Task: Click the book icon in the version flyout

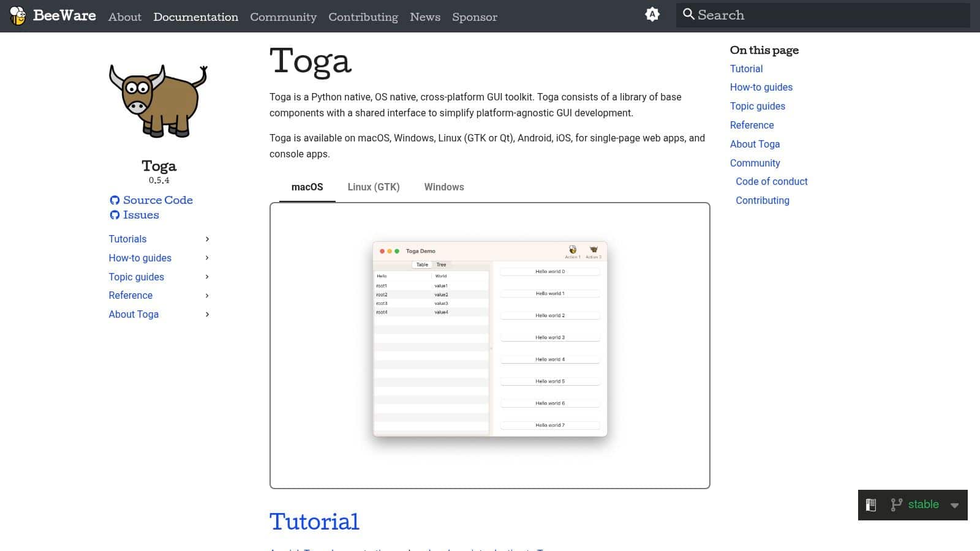Action: [x=871, y=505]
